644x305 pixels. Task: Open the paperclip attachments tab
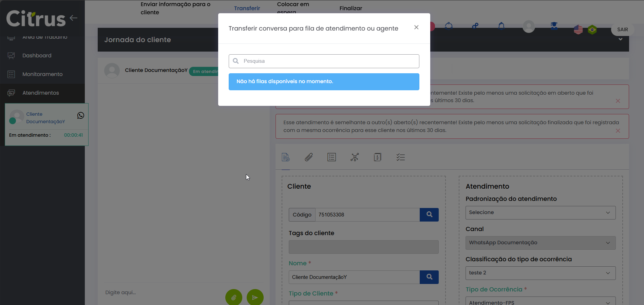[308, 157]
